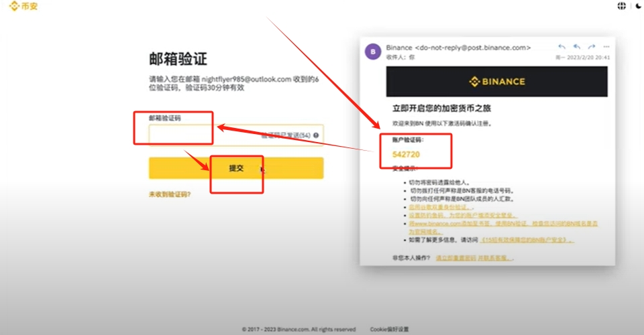Click the sender address do-not-reply@post.binance.com

coord(473,48)
